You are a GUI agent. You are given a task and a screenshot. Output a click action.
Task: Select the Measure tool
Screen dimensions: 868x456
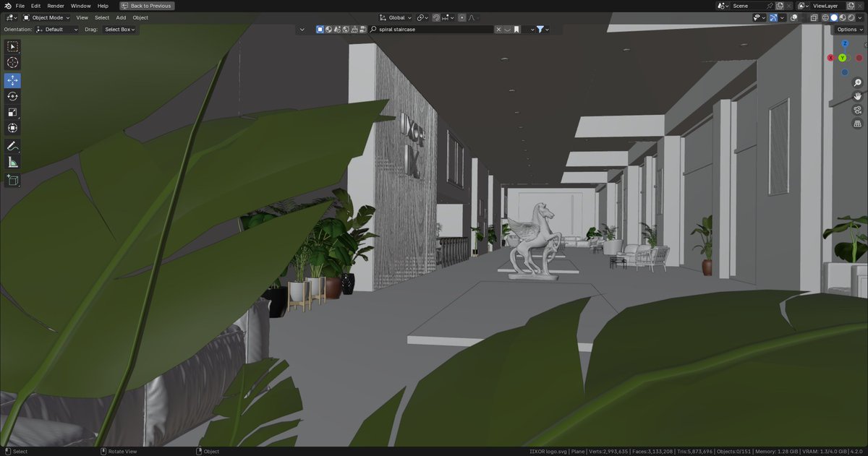tap(12, 162)
